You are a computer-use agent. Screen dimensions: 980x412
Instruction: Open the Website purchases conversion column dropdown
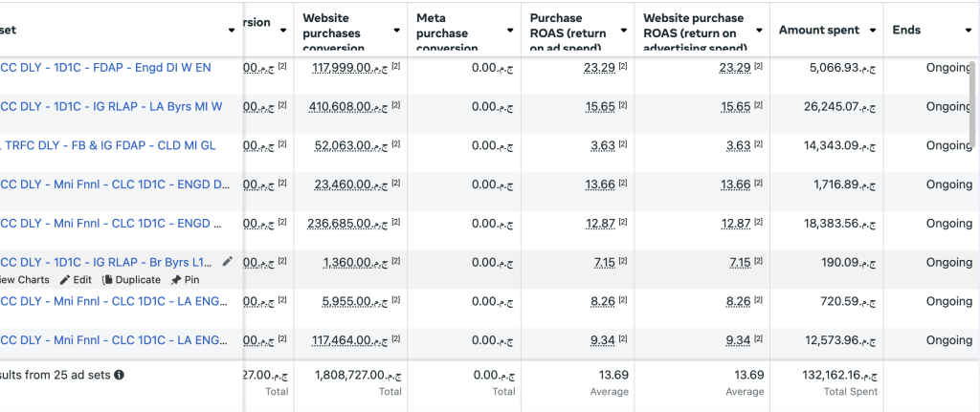pos(396,31)
